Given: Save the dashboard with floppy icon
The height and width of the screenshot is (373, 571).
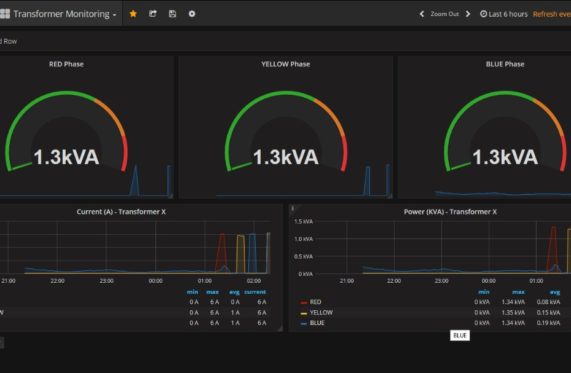Looking at the screenshot, I should (172, 14).
